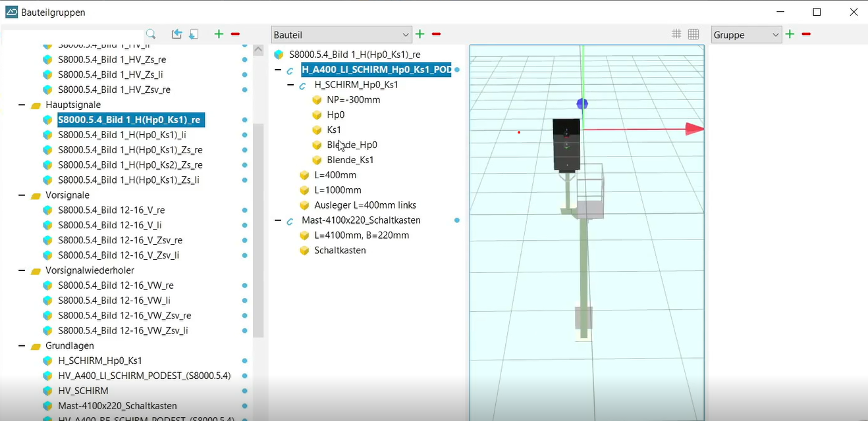Toggle blue dot beside S8000.5.4_Bild 12-16_V_re
Viewport: 868px width, 421px height.
pos(245,210)
